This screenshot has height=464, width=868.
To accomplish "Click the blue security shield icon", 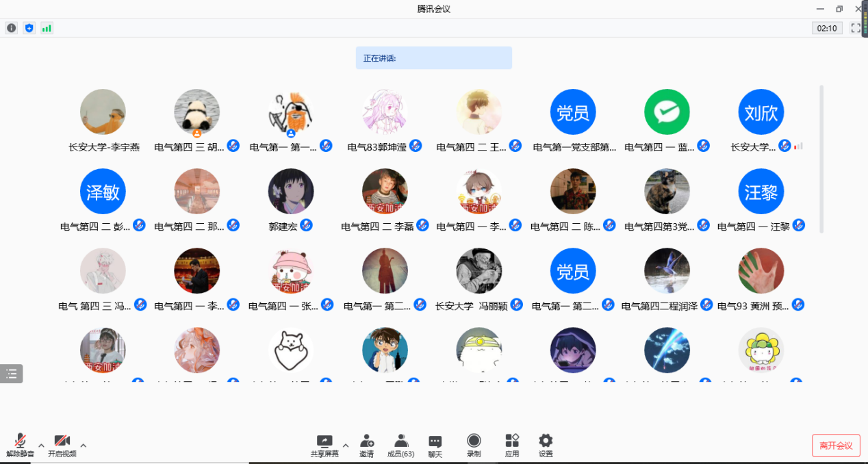I will tap(29, 28).
